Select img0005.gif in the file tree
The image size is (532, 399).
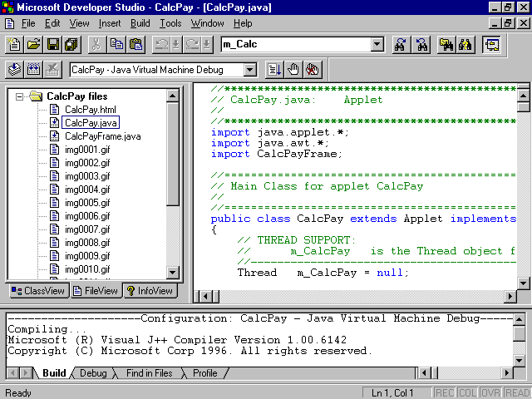point(87,203)
